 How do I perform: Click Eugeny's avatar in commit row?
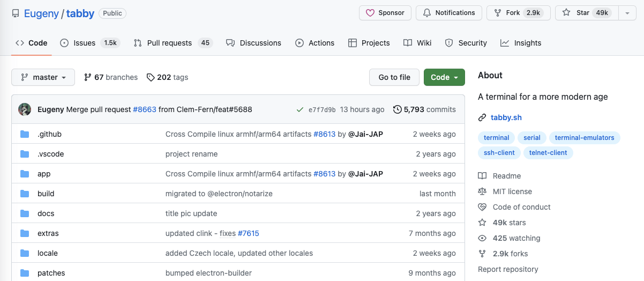pos(25,109)
